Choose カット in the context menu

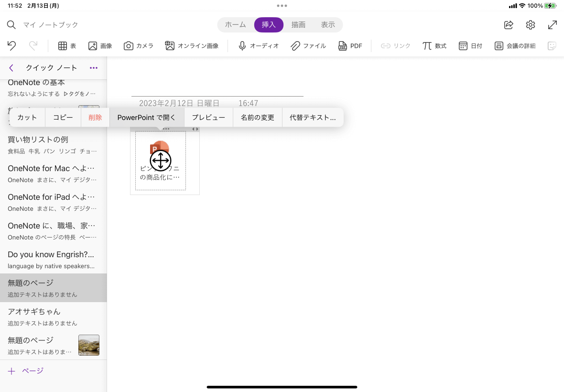[27, 117]
